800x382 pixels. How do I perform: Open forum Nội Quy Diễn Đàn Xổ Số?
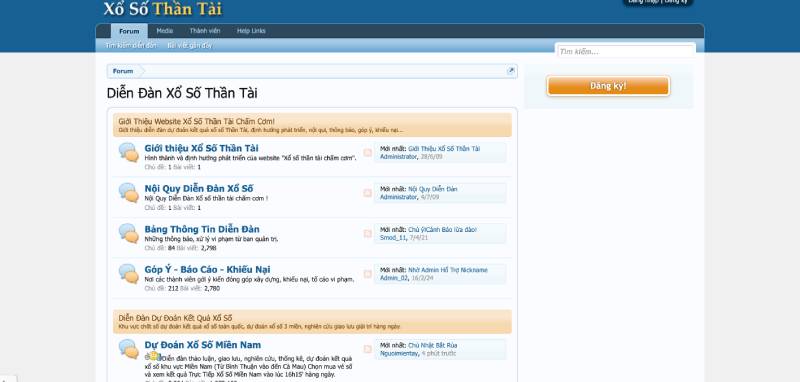tap(199, 188)
